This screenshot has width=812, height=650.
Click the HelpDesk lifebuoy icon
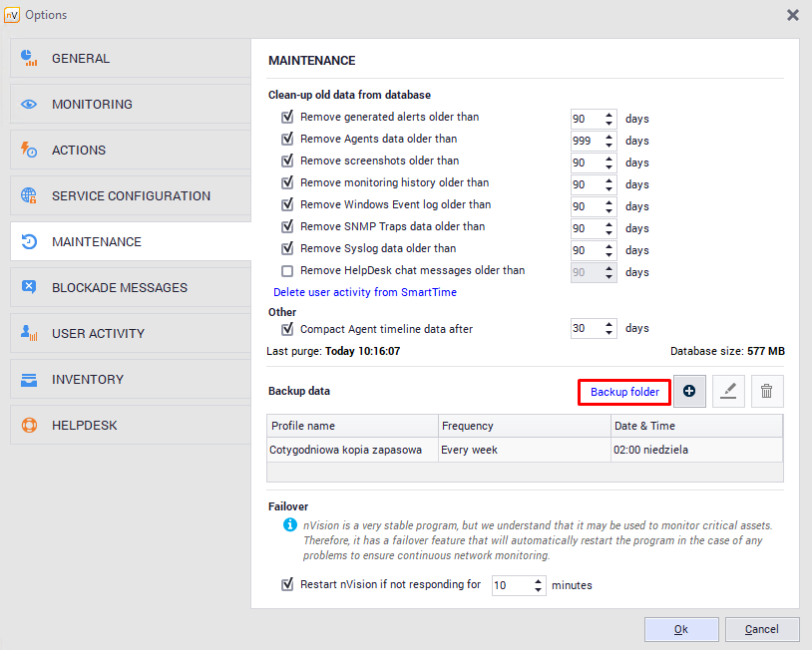pyautogui.click(x=29, y=425)
